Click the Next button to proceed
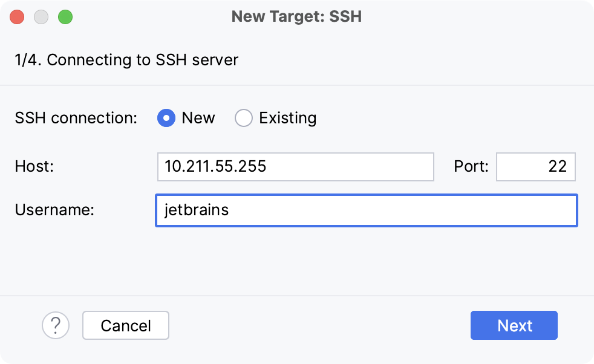Image resolution: width=594 pixels, height=364 pixels. (x=514, y=325)
